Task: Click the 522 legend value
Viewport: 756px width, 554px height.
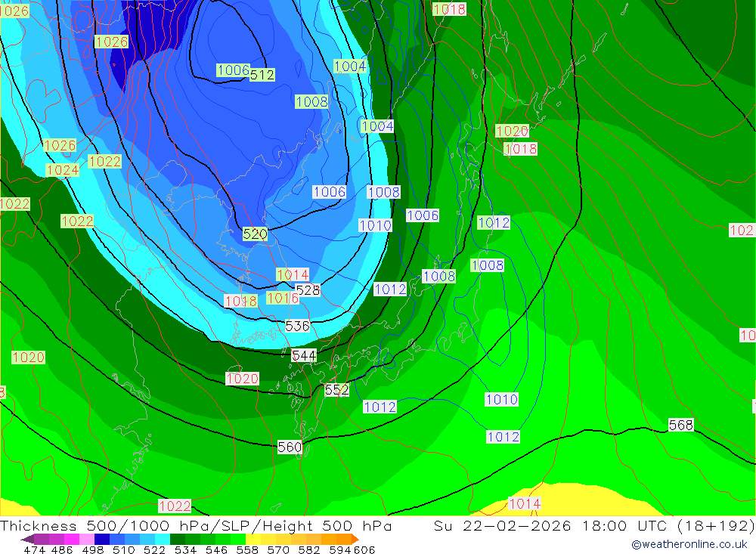Action: (x=155, y=549)
